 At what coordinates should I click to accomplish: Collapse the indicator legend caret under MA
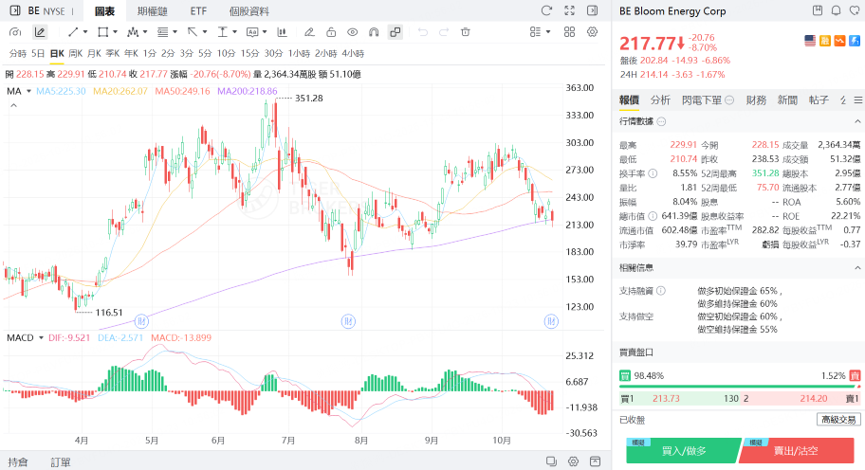point(14,105)
